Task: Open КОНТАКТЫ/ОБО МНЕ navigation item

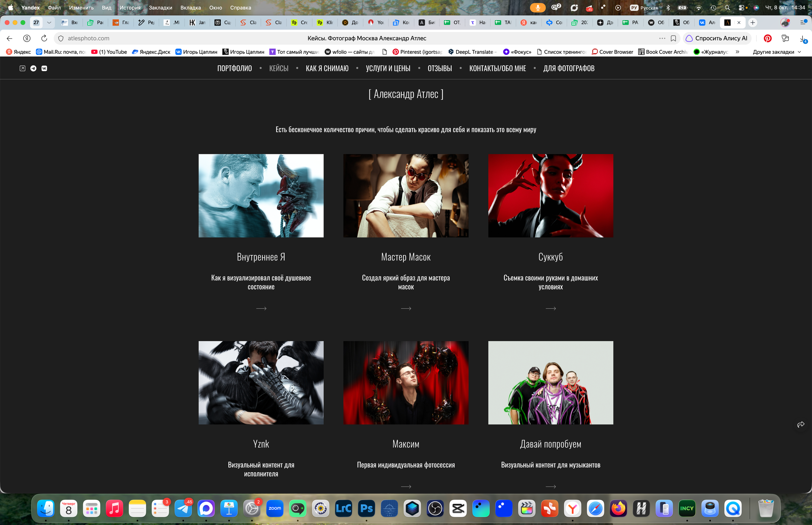Action: (x=497, y=68)
